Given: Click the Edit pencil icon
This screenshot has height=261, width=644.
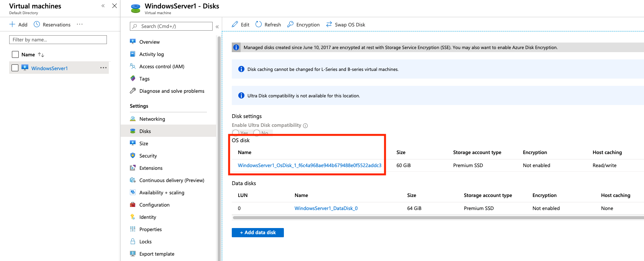Looking at the screenshot, I should [x=235, y=25].
